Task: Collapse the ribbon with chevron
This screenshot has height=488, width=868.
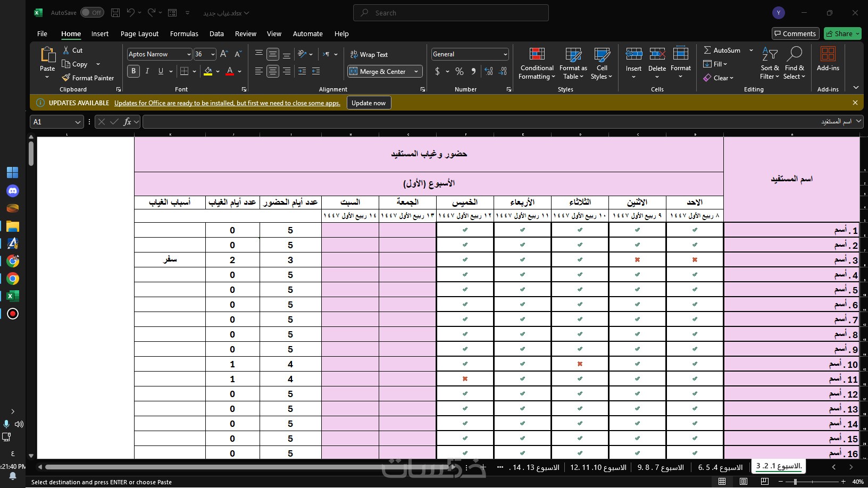Action: 856,87
